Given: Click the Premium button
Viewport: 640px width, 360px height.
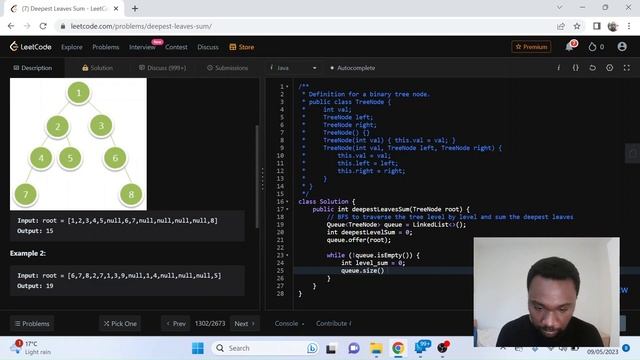Looking at the screenshot, I should pyautogui.click(x=531, y=47).
